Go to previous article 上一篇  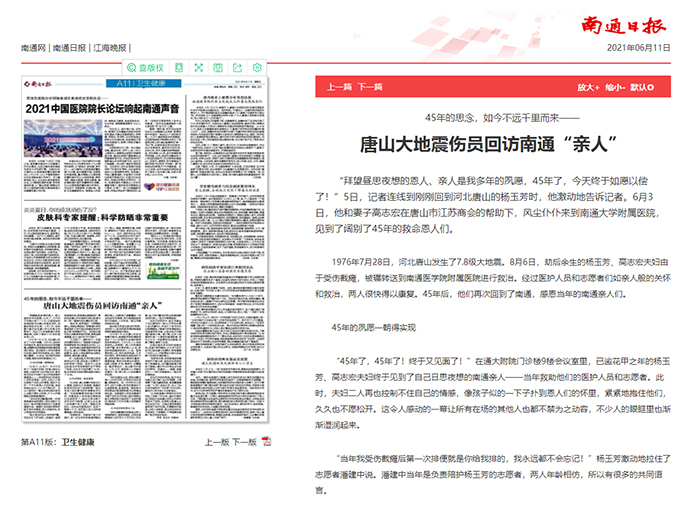(339, 87)
